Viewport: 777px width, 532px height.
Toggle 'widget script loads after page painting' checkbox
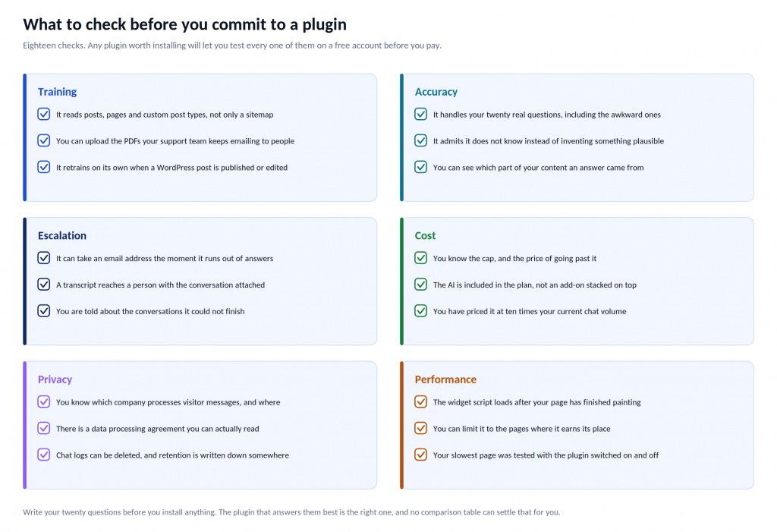coord(420,401)
